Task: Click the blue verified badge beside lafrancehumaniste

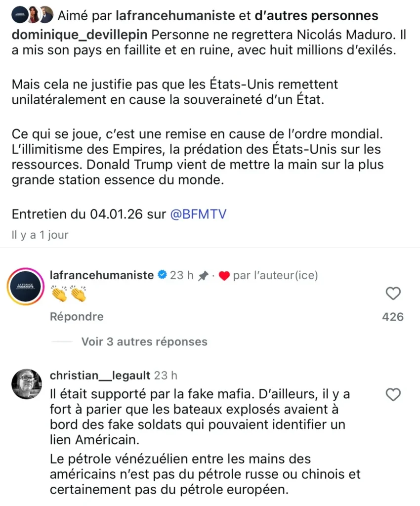Action: tap(162, 275)
